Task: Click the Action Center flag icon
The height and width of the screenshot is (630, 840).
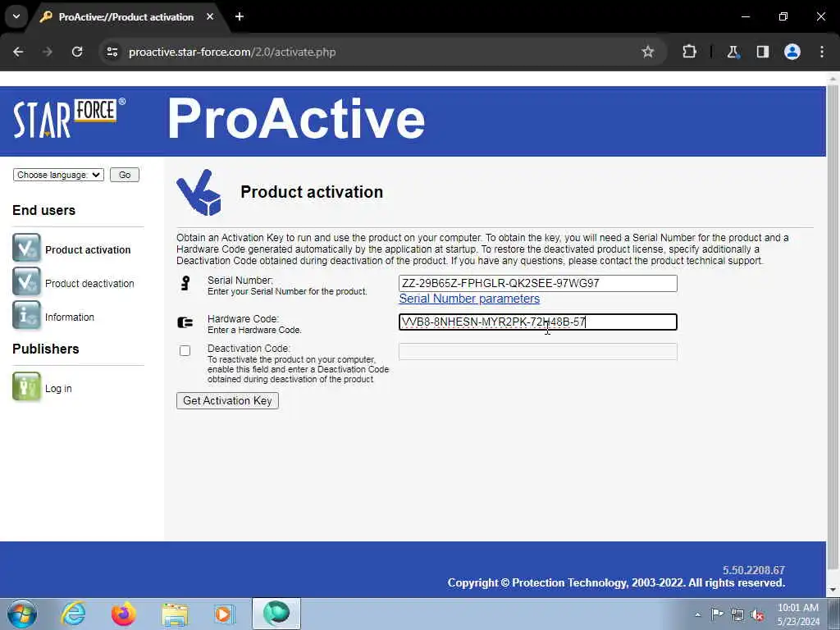Action: pyautogui.click(x=717, y=614)
